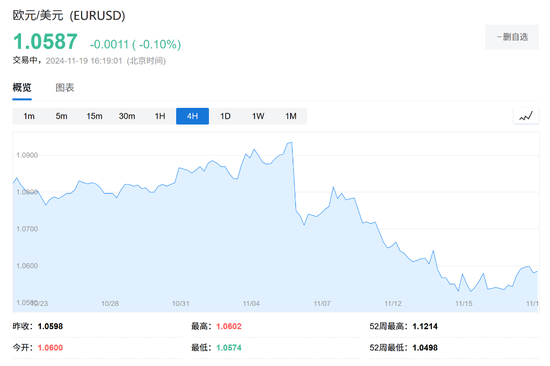Click the 昨收 value 1.0598
This screenshot has width=550, height=366.
[x=51, y=326]
